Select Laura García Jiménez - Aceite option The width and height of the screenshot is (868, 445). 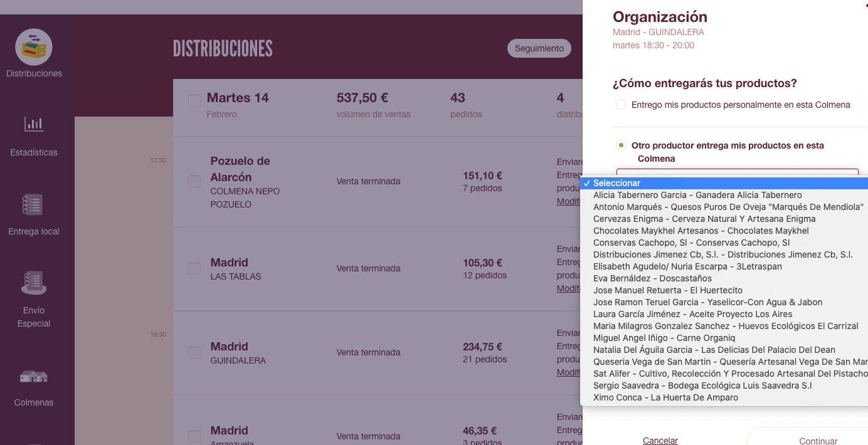click(x=724, y=314)
